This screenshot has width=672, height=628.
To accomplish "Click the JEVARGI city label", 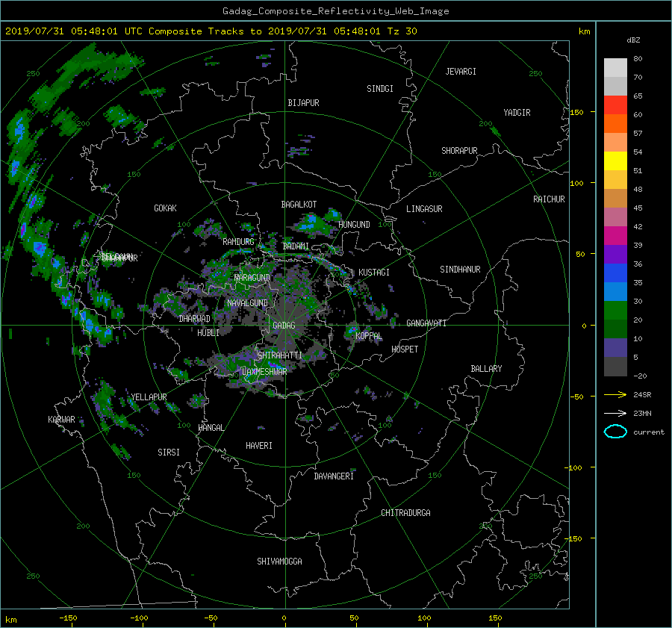I will [x=461, y=72].
